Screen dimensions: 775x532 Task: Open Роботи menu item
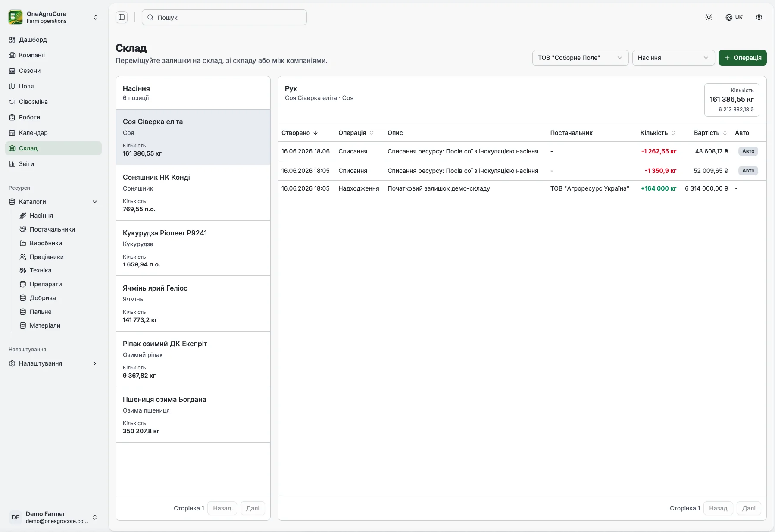pos(53,117)
